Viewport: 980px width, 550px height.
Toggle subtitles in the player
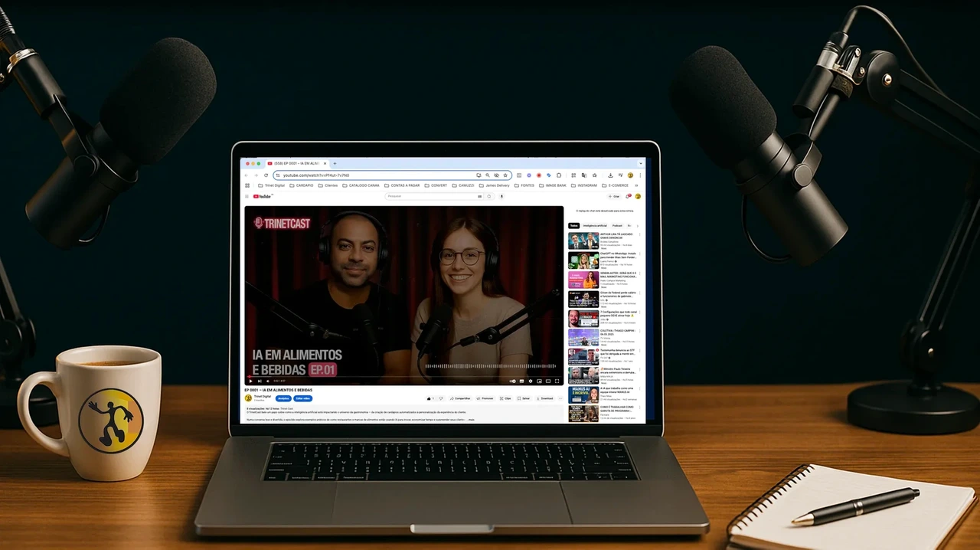point(522,381)
